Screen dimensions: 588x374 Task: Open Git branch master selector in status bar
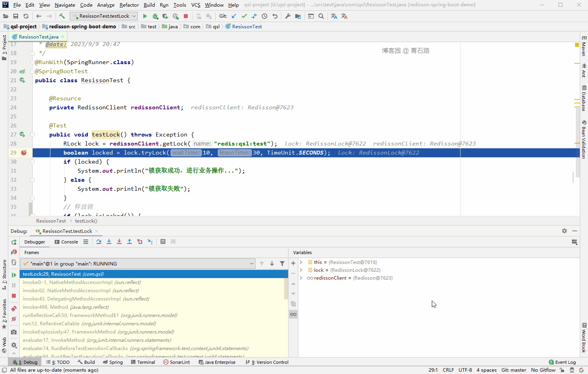[514, 370]
